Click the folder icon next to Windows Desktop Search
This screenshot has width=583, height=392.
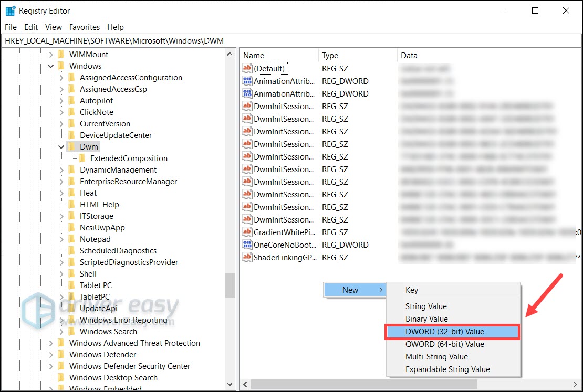coord(61,377)
